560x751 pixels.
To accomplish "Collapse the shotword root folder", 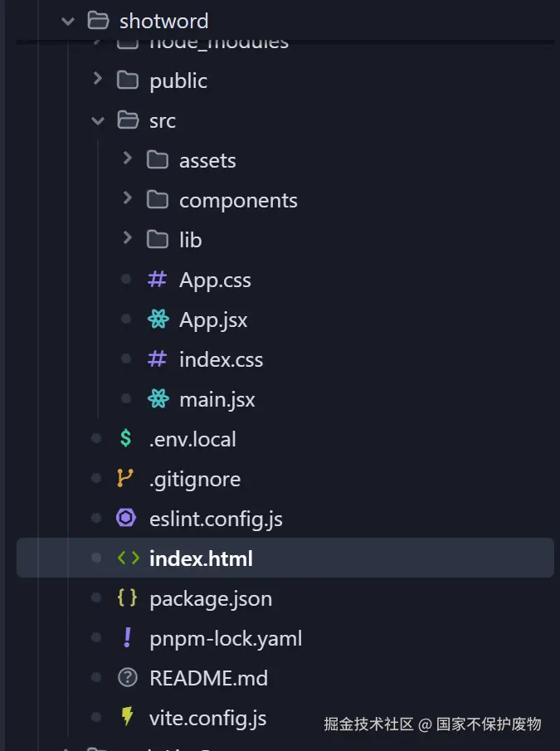I will 68,21.
